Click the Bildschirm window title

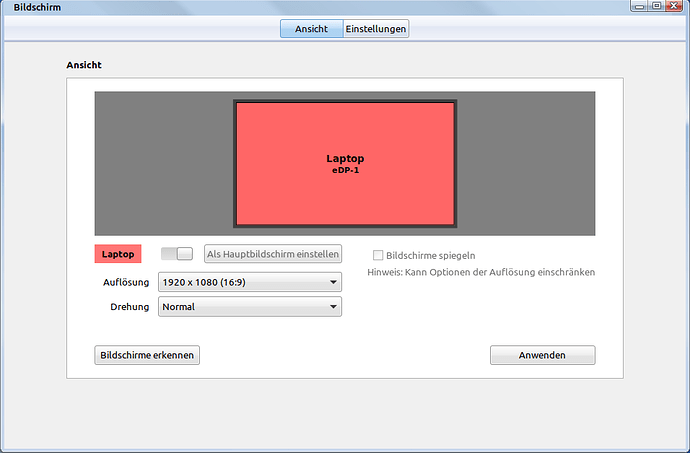click(x=37, y=7)
